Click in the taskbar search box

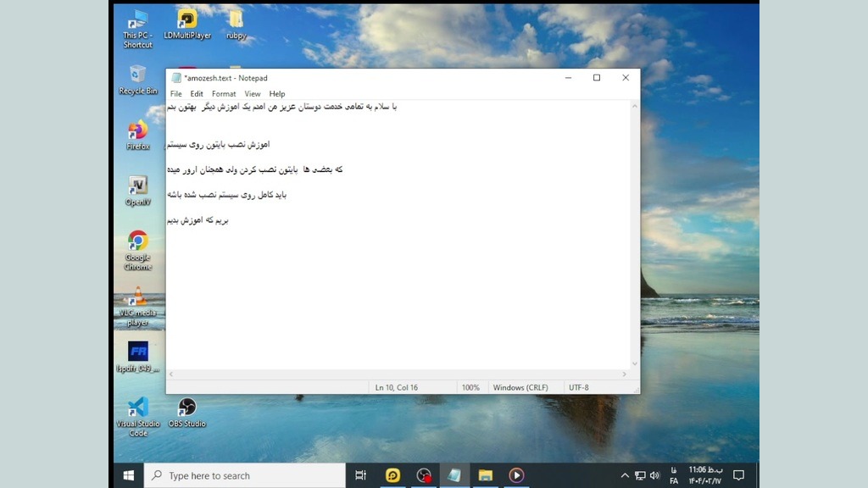(x=245, y=475)
